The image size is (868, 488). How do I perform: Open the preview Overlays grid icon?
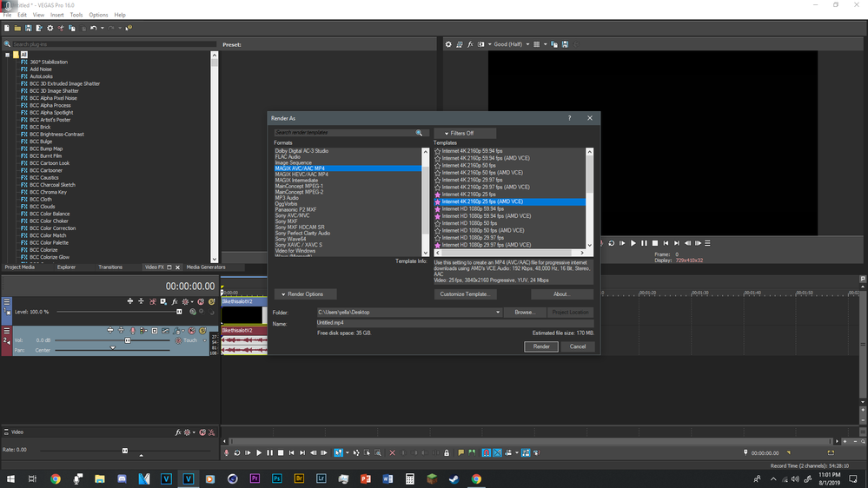coord(536,44)
